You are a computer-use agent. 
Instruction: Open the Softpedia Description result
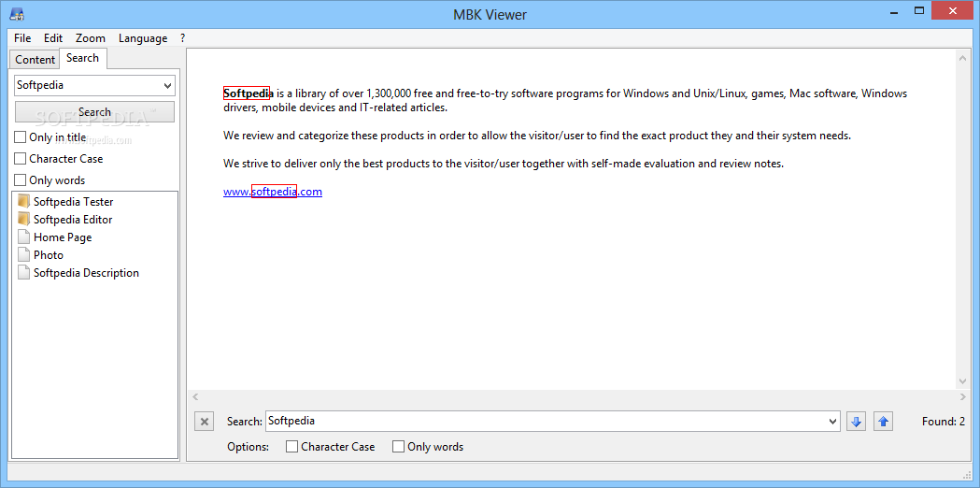coord(86,273)
